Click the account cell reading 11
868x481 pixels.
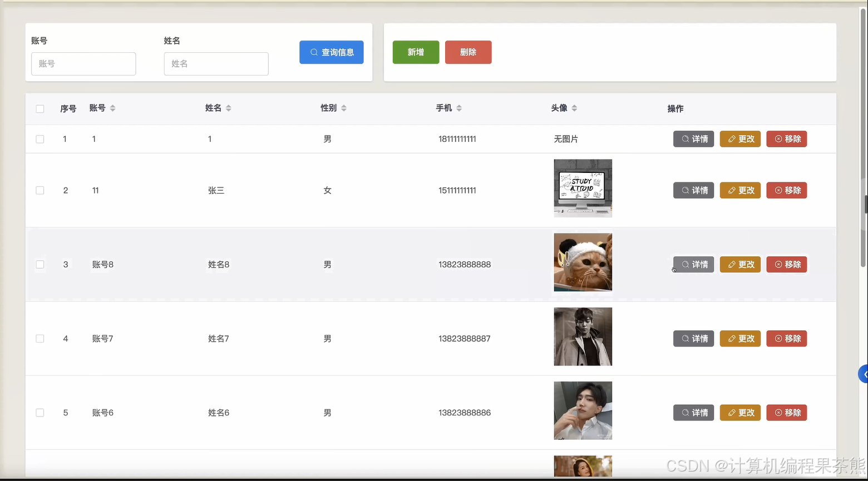(x=96, y=190)
